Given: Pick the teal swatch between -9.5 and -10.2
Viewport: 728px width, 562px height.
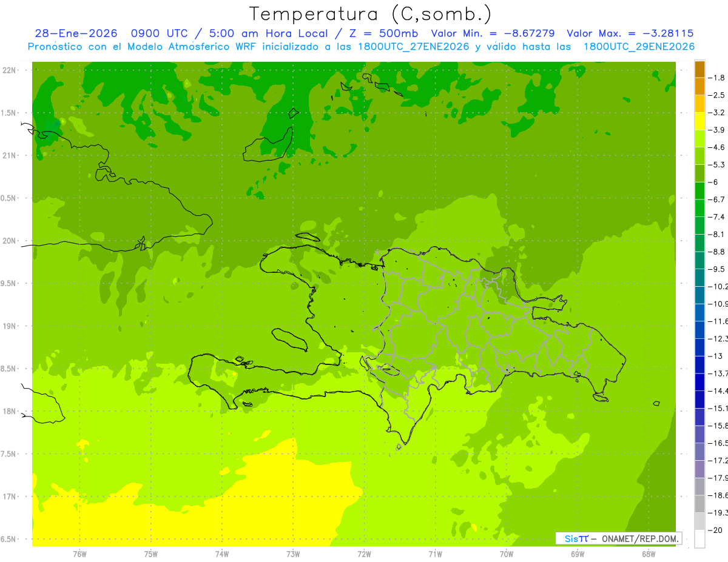Looking at the screenshot, I should (x=699, y=278).
